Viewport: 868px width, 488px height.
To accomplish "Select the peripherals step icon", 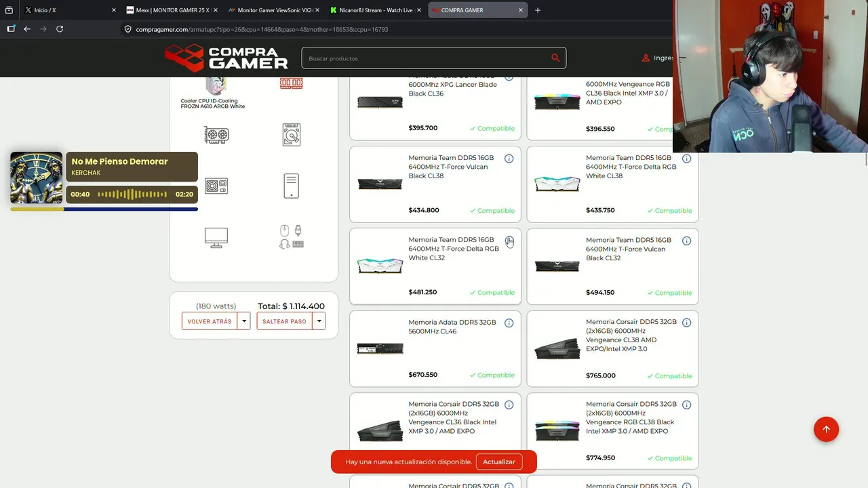I will point(291,237).
